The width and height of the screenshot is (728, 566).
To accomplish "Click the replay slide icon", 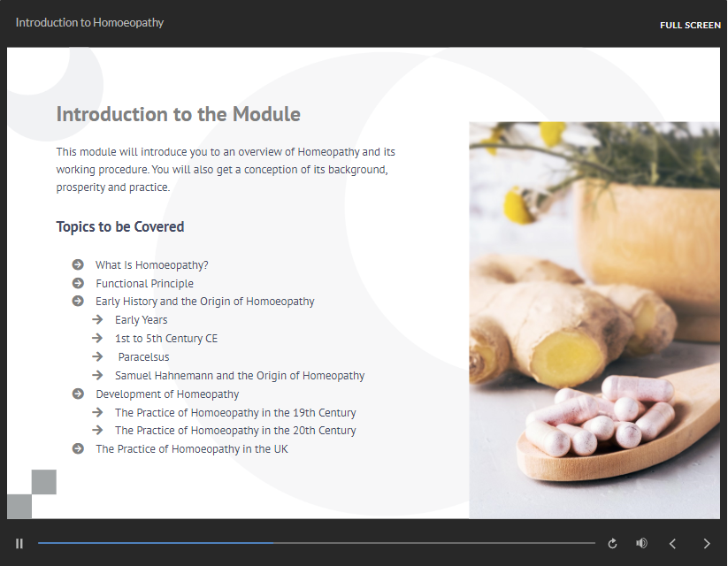I will click(x=612, y=543).
